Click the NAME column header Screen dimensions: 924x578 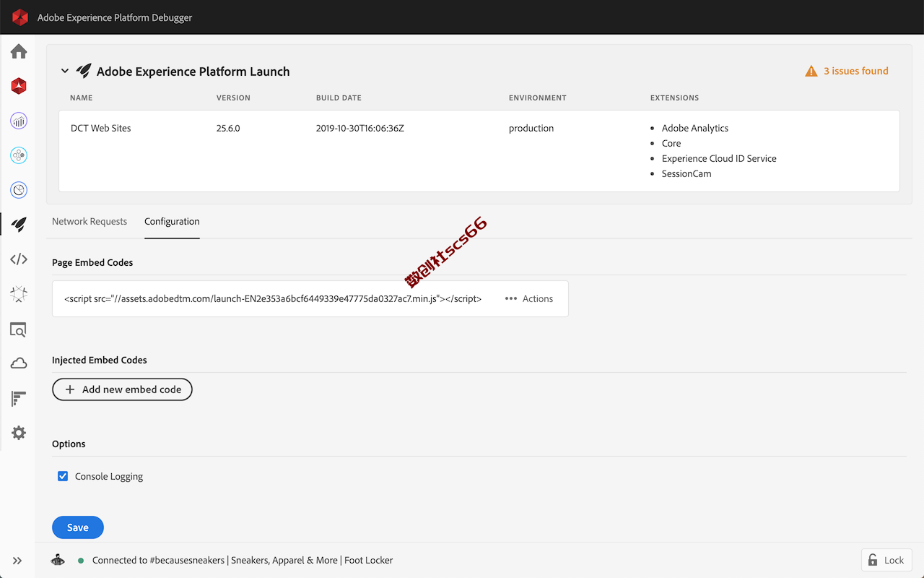[81, 98]
